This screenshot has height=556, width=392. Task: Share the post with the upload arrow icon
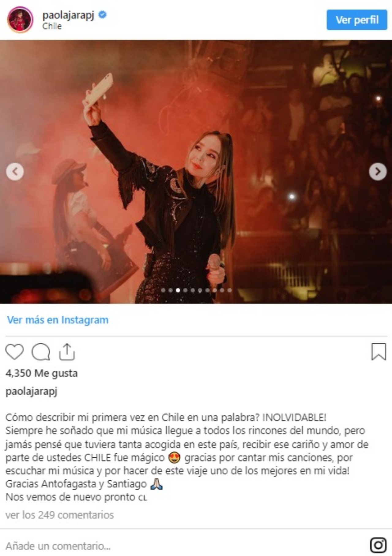click(x=67, y=352)
